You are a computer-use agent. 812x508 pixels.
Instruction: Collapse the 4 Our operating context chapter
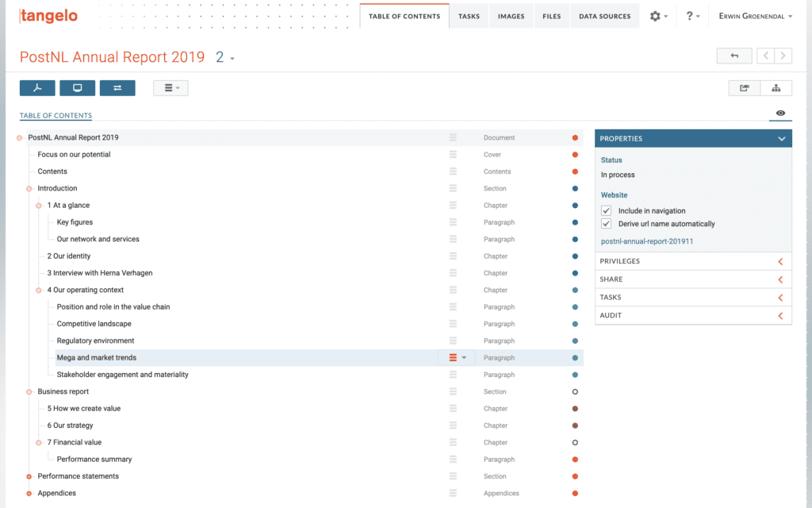(x=37, y=290)
